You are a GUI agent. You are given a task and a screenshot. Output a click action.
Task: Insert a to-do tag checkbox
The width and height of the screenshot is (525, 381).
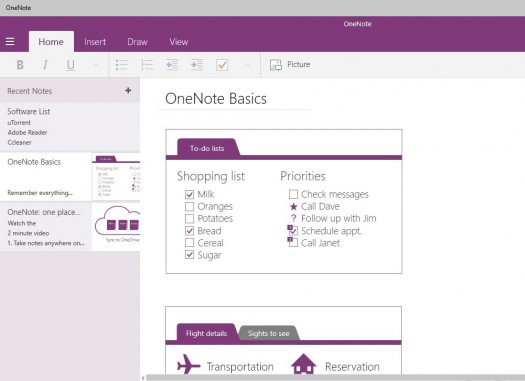pos(222,65)
